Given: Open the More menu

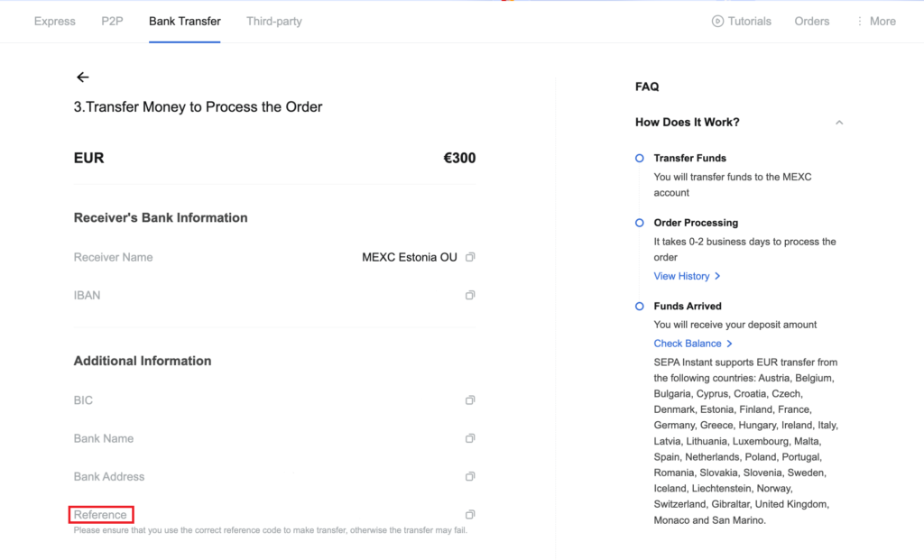Looking at the screenshot, I should (876, 22).
